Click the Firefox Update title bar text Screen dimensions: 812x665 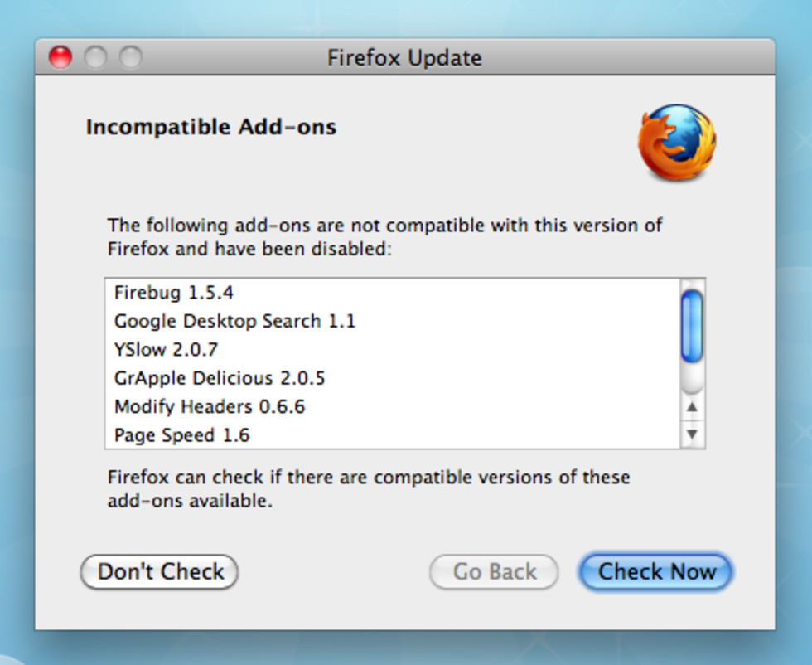(404, 58)
